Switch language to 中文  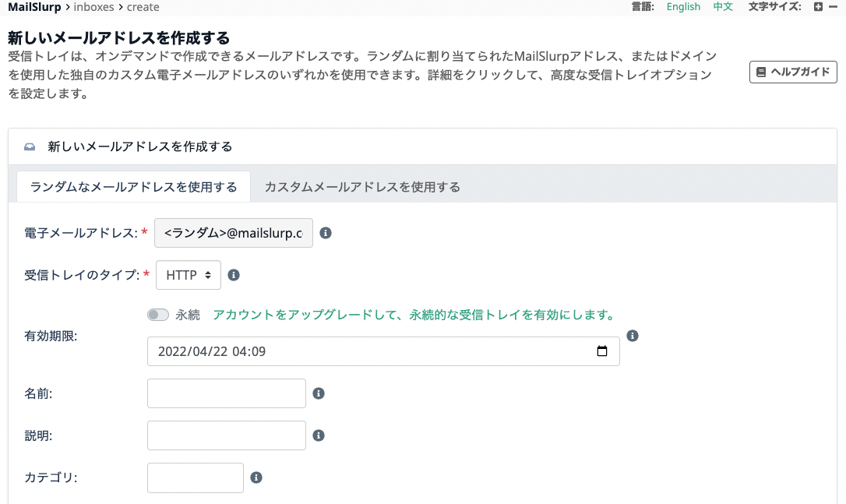click(723, 7)
